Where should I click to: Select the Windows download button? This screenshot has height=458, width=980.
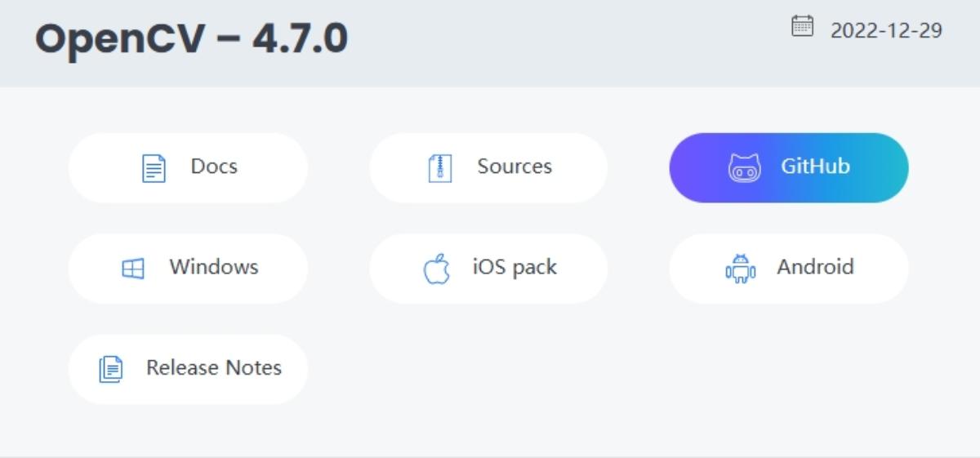point(188,268)
